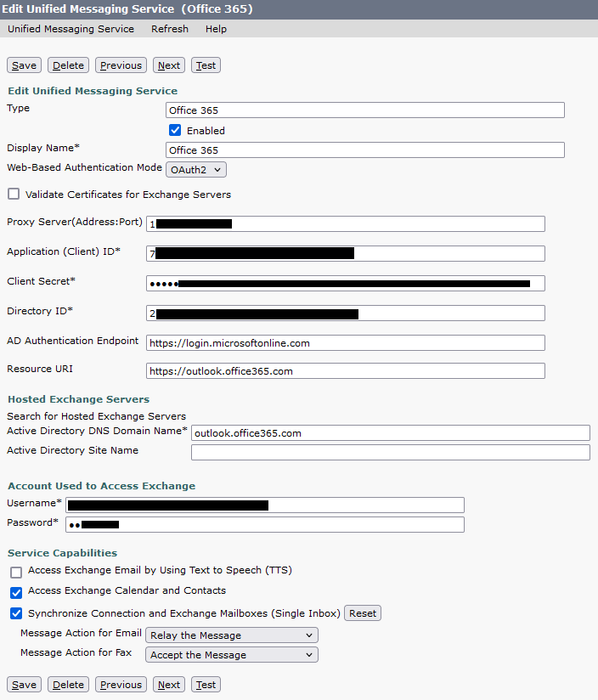Click "Account Used to Access Exchange" heading
This screenshot has height=700, width=598.
101,486
